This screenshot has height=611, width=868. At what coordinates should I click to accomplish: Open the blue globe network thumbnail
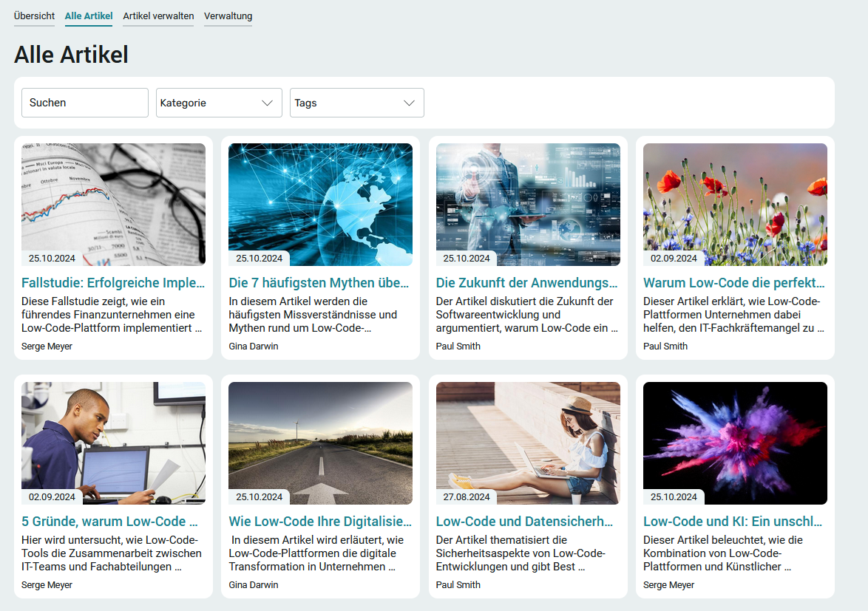pyautogui.click(x=321, y=205)
